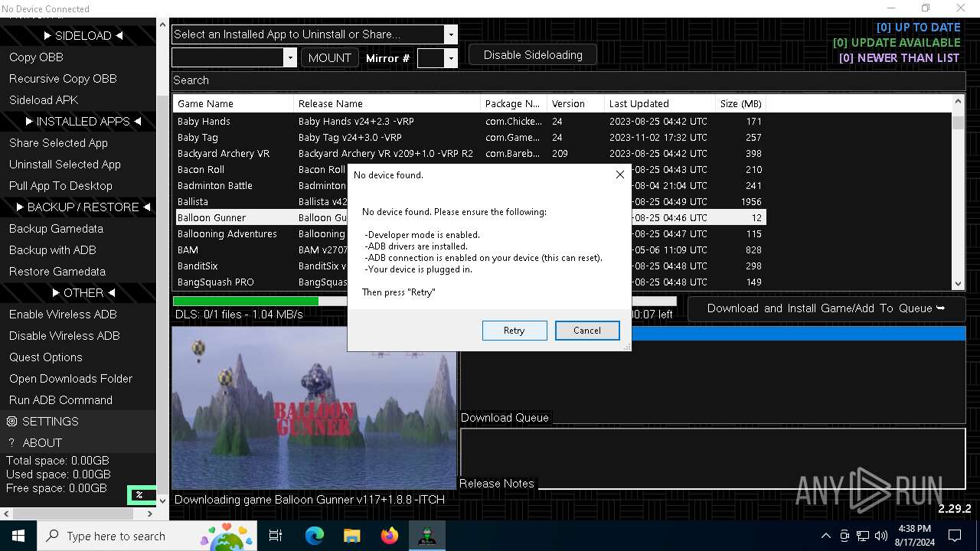Viewport: 980px width, 551px height.
Task: Sort by Release Name column header
Action: pyautogui.click(x=387, y=103)
